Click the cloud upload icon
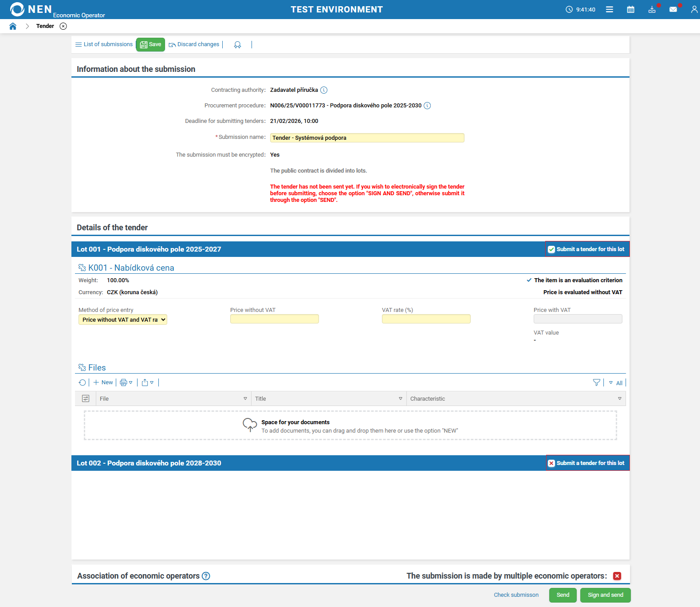700x607 pixels. click(250, 425)
